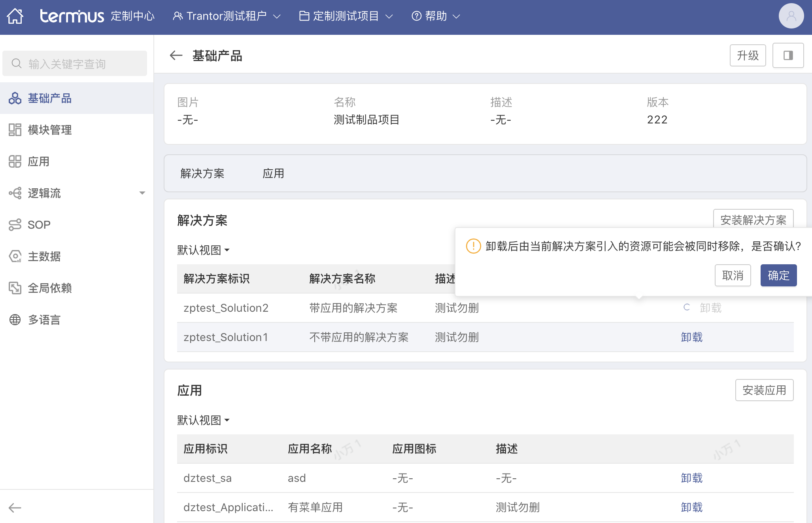Open 多语言 in the sidebar
The height and width of the screenshot is (523, 812).
point(77,320)
